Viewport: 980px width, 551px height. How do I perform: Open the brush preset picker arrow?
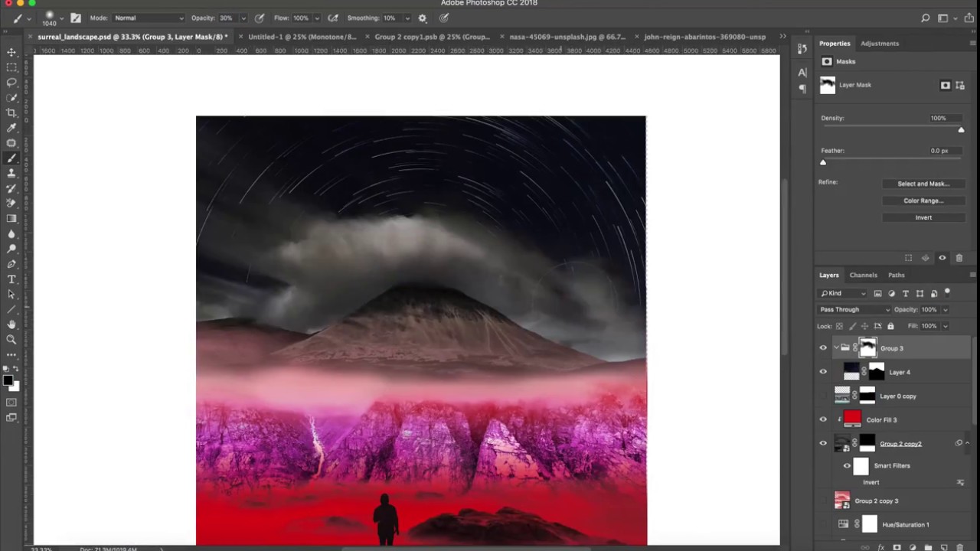(63, 18)
